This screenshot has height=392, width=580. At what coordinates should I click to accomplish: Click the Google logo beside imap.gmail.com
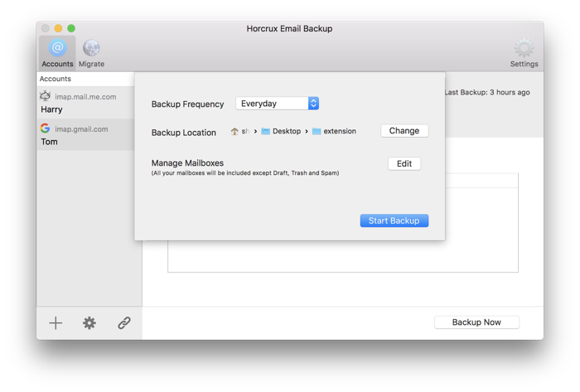pyautogui.click(x=45, y=128)
